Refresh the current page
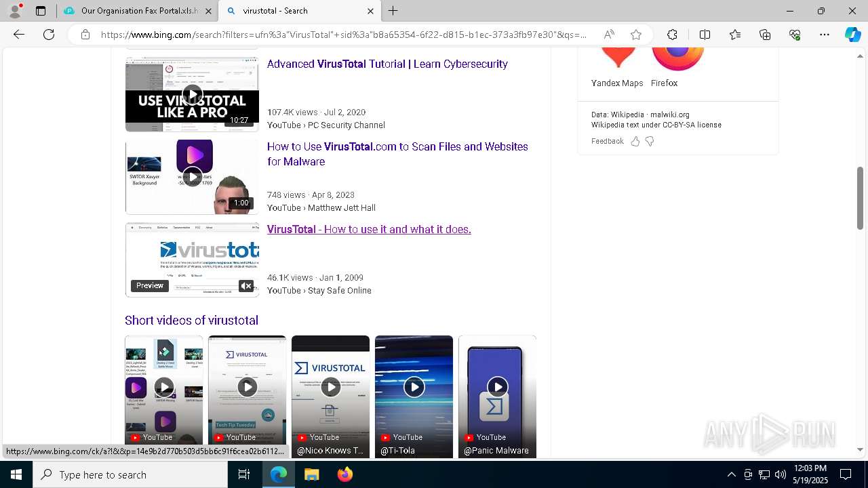 click(49, 35)
